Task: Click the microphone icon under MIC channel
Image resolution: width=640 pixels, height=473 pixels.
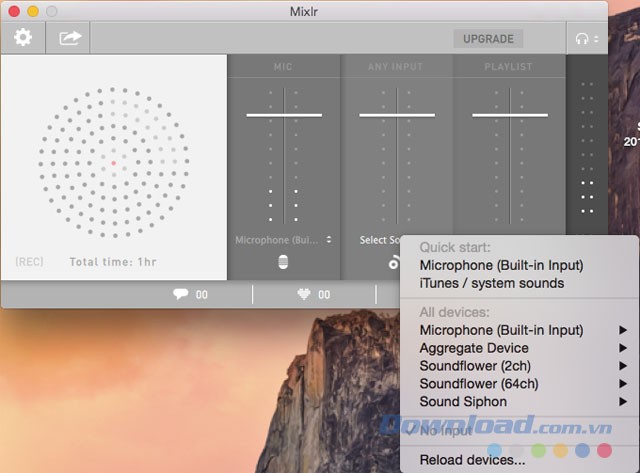Action: coord(283,263)
